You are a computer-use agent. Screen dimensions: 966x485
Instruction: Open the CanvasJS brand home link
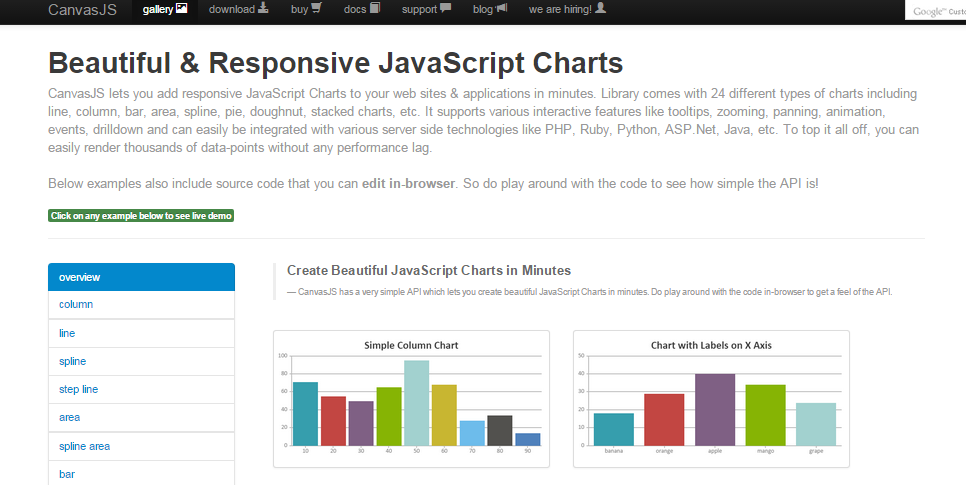click(83, 10)
